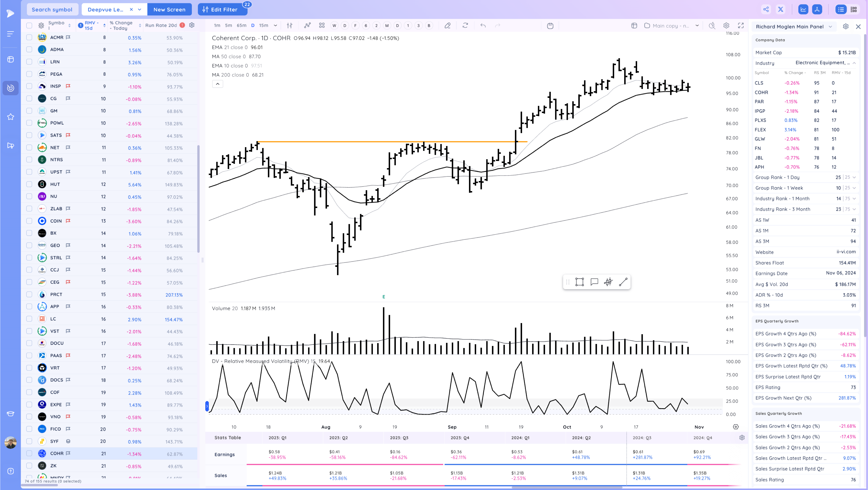
Task: Open stats table settings gear
Action: (742, 437)
